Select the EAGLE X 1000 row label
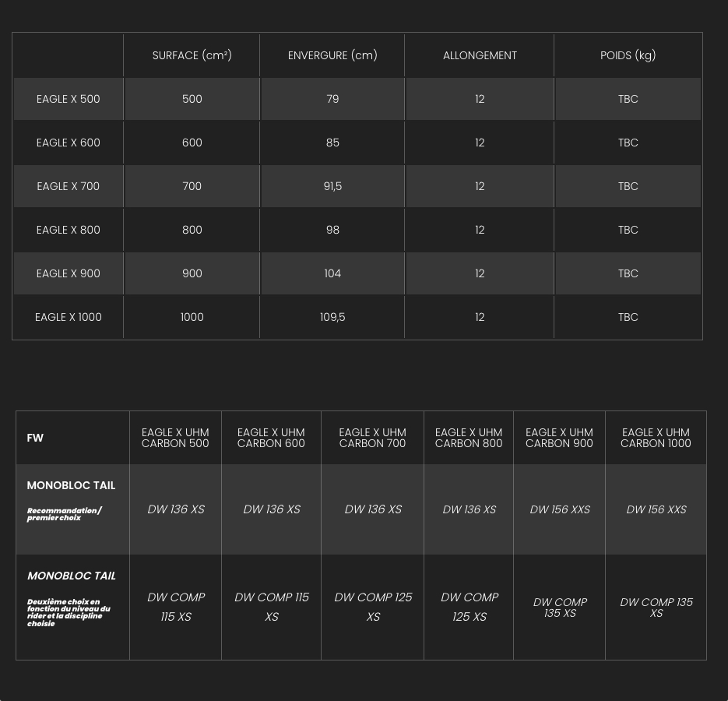 tap(69, 317)
